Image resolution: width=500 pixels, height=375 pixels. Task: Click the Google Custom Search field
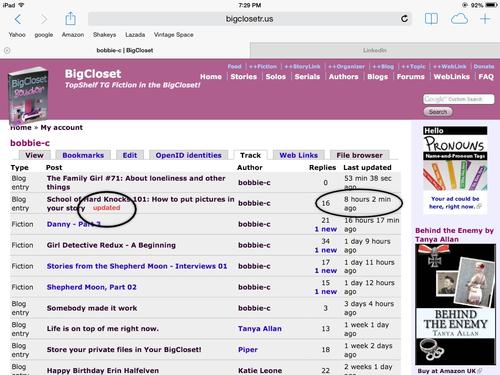(459, 99)
